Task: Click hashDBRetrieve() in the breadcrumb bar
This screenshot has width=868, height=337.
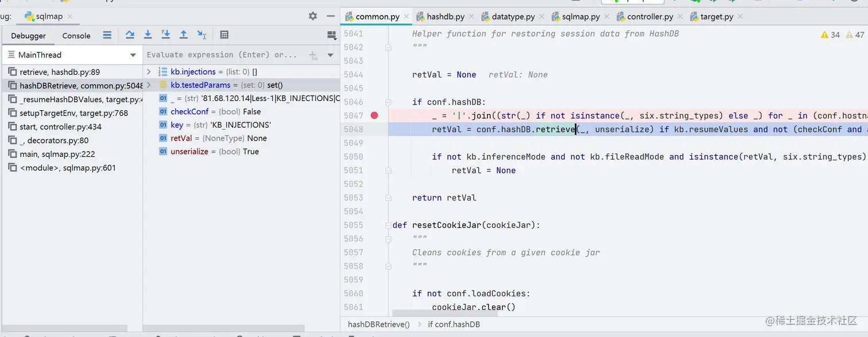Action: click(379, 324)
